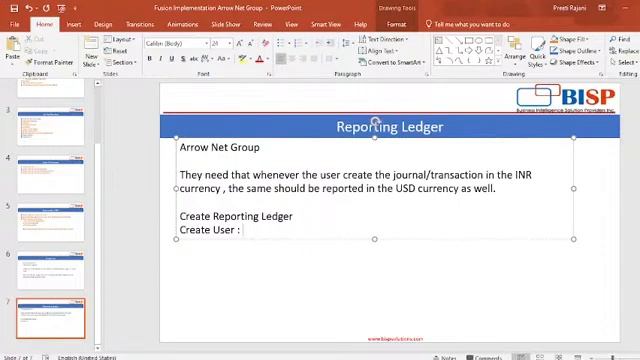Click Clear All Formatting icon
Viewport: 640px width, 360px height.
[x=265, y=43]
